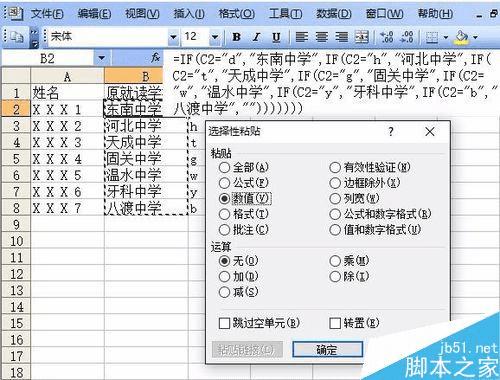This screenshot has height=380, width=500.
Task: Select 值和数字格式(U) option
Action: [375, 229]
